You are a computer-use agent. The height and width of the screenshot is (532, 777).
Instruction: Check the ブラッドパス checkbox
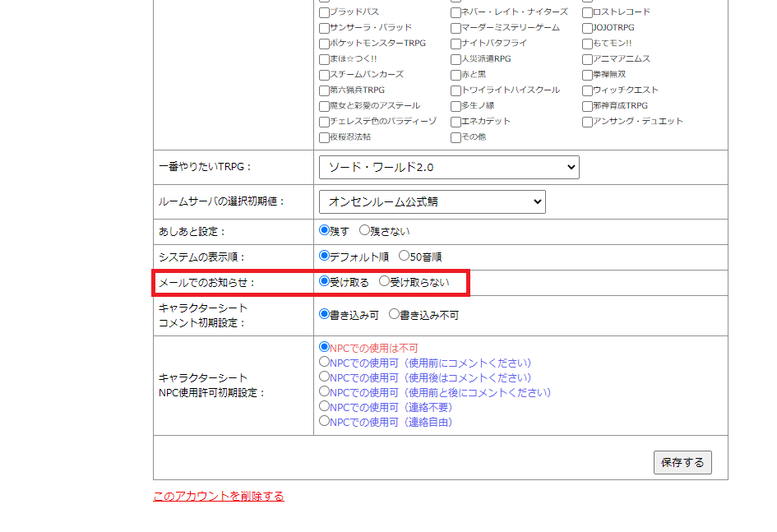[x=324, y=12]
